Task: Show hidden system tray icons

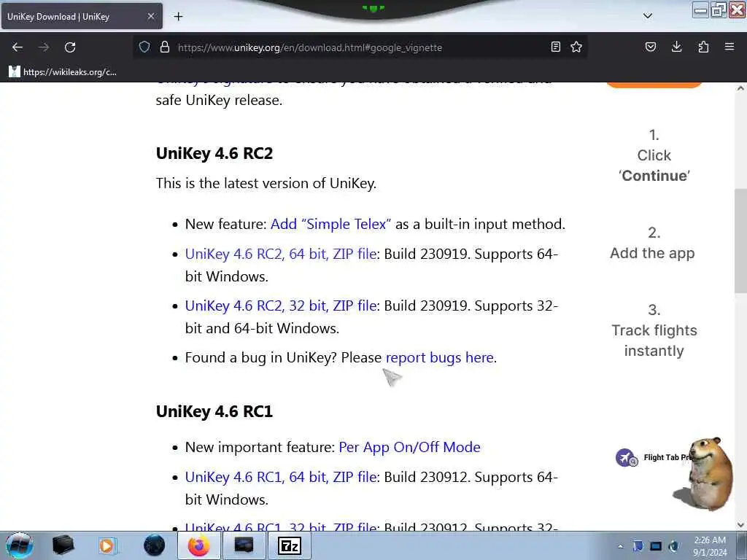Action: click(620, 546)
